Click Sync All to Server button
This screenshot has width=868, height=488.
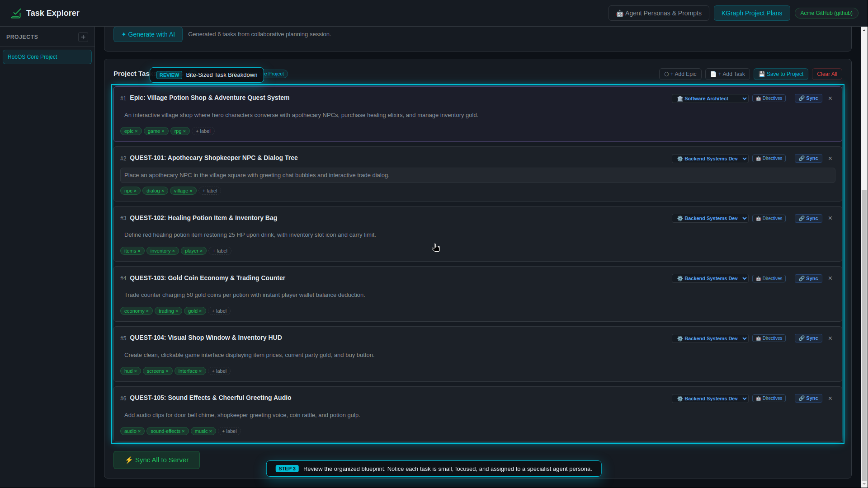click(156, 460)
